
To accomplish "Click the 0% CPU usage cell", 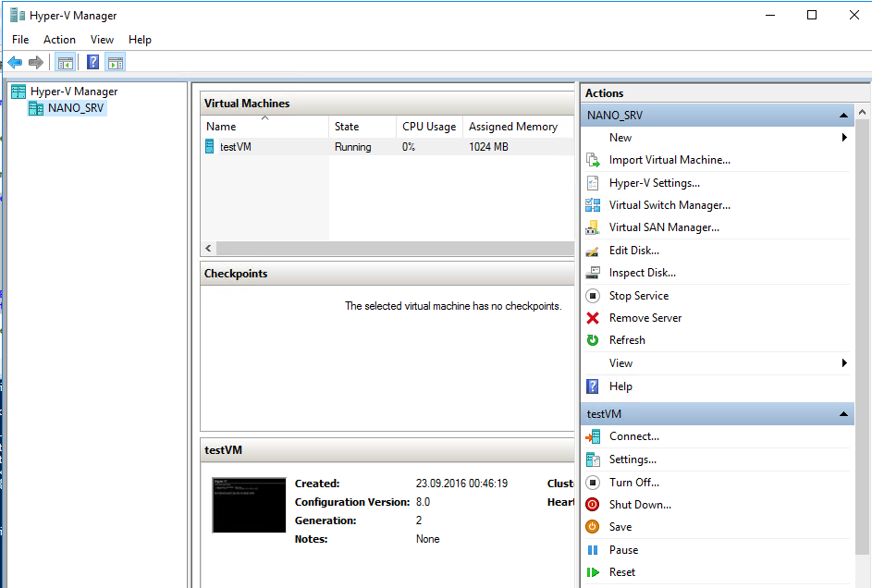I will [408, 147].
